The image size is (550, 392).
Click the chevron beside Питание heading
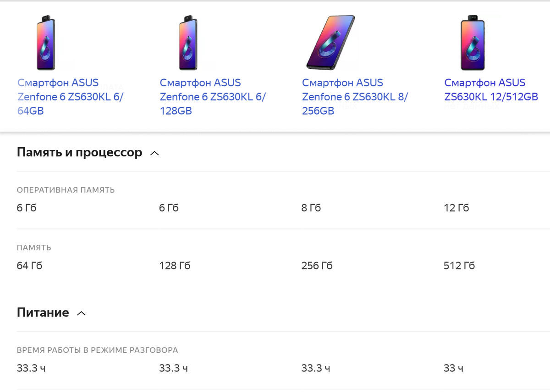(x=82, y=313)
